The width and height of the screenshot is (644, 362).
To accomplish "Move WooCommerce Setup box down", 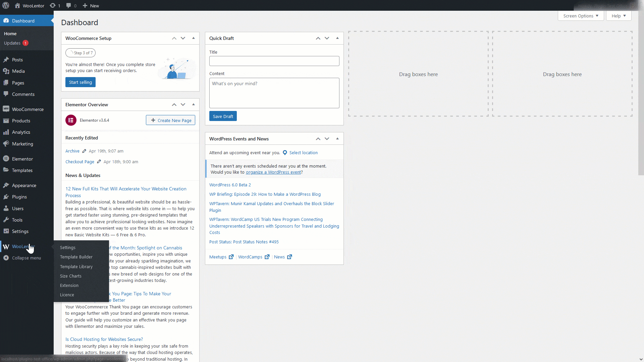I will 183,38.
